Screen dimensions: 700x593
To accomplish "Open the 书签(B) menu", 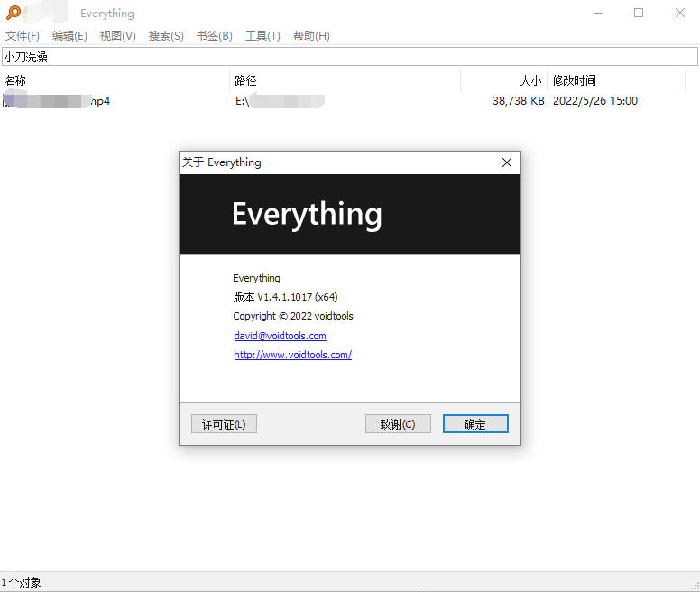I will point(214,36).
